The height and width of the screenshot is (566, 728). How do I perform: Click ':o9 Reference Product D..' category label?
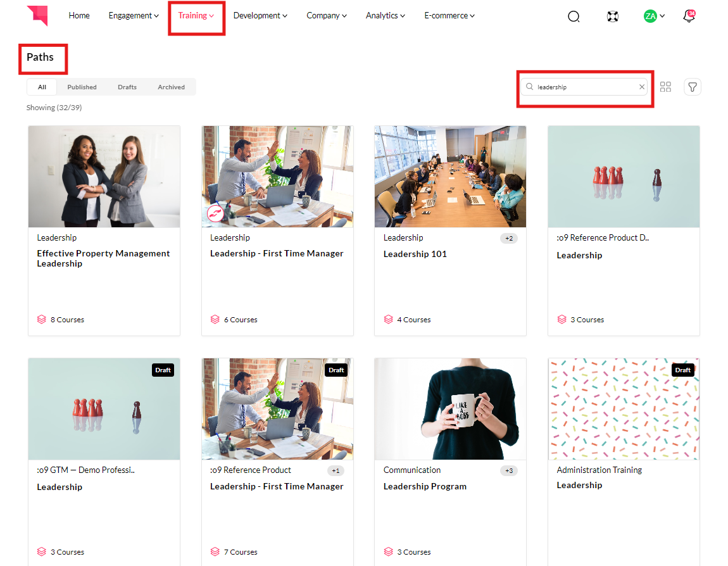[603, 237]
